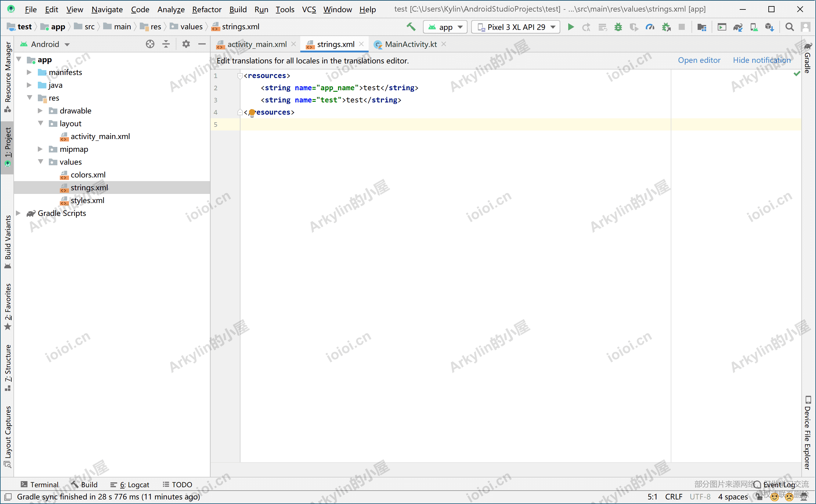Screen dimensions: 816x504
Task: Click locate target crosshair icon in Project panel
Action: 150,44
